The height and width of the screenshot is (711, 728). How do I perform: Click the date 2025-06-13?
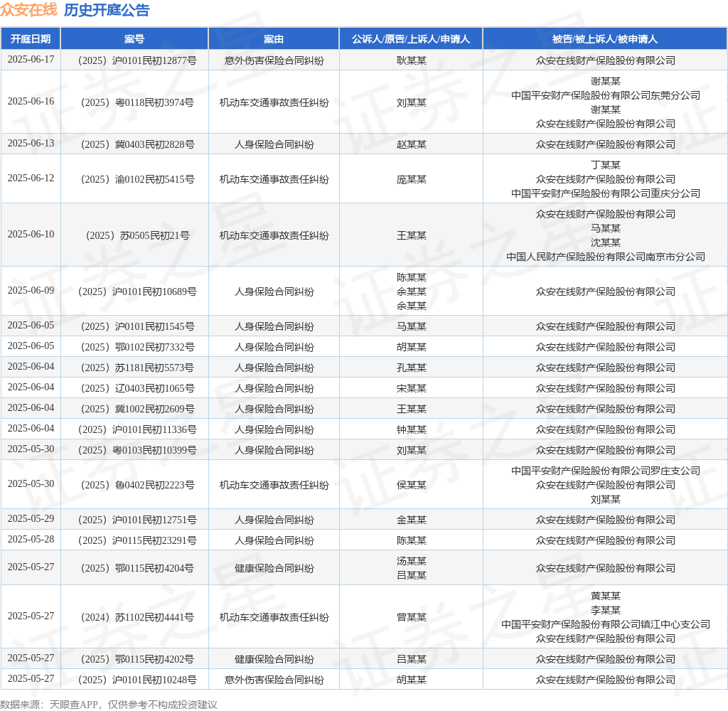tap(31, 143)
